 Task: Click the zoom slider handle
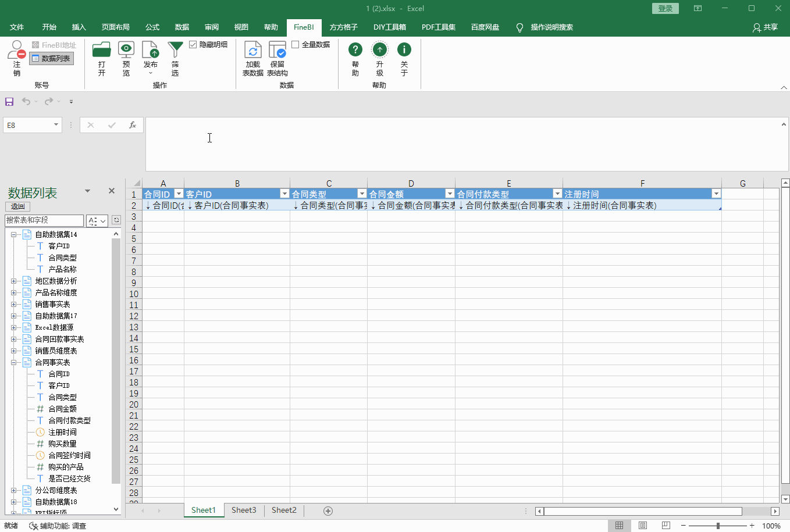coord(718,526)
